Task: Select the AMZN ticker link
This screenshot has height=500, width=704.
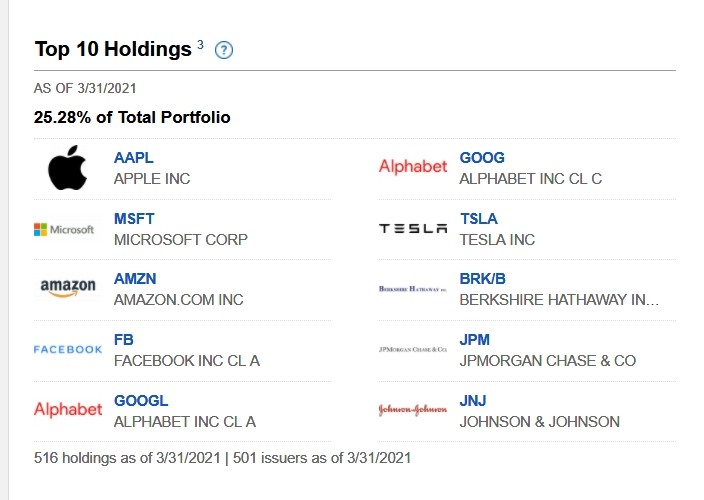Action: point(135,279)
